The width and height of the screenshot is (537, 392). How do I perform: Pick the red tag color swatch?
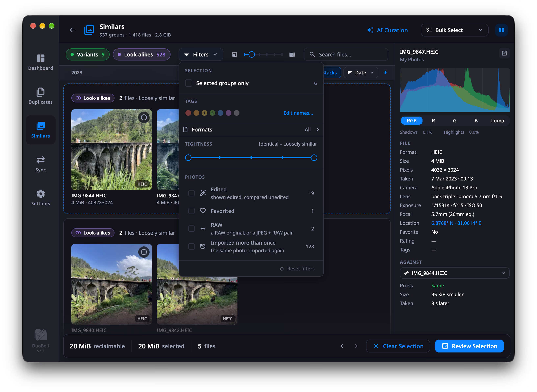(x=188, y=113)
